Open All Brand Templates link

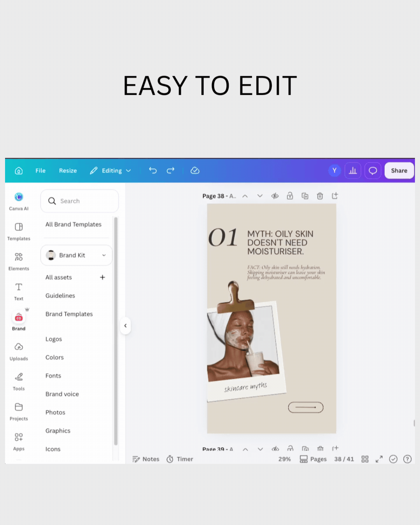73,224
